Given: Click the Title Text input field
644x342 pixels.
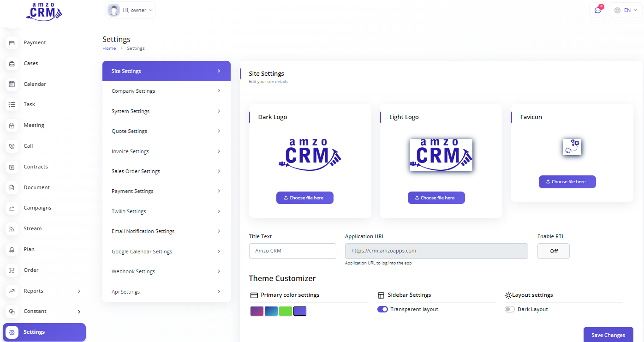Looking at the screenshot, I should point(292,251).
